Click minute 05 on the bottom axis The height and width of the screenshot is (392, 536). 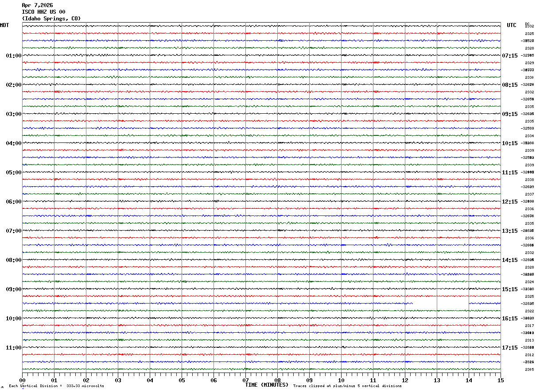point(182,380)
